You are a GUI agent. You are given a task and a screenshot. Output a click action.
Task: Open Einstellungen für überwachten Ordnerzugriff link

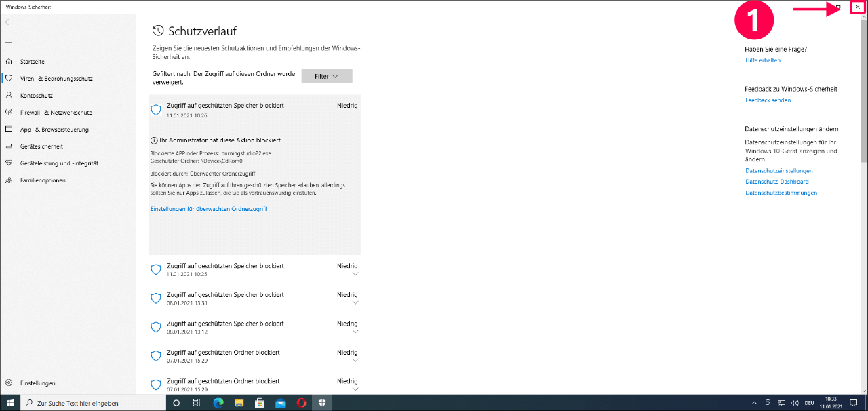208,209
